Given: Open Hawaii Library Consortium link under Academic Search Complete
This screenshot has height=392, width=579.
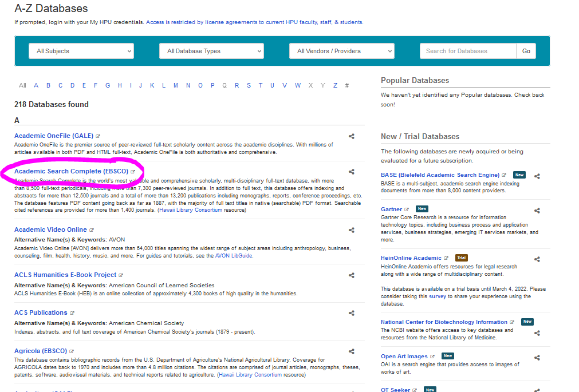Looking at the screenshot, I should [191, 210].
